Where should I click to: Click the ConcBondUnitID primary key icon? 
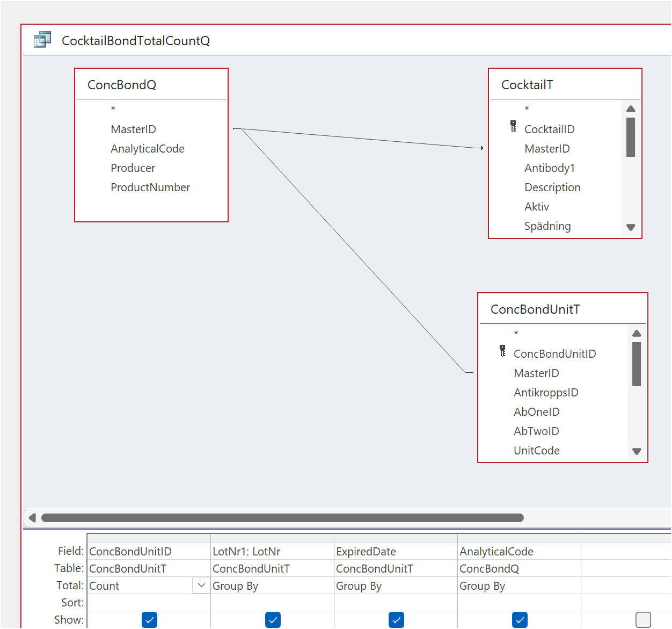(502, 351)
